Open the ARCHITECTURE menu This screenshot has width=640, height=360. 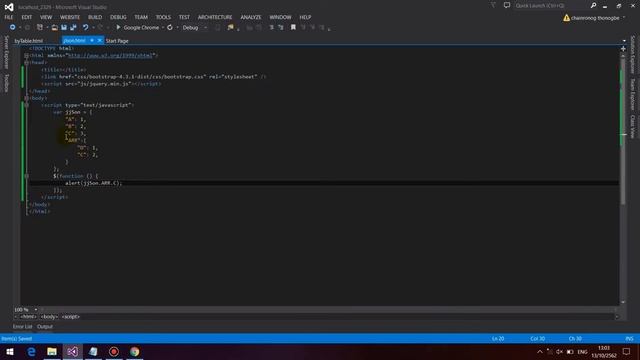(215, 17)
